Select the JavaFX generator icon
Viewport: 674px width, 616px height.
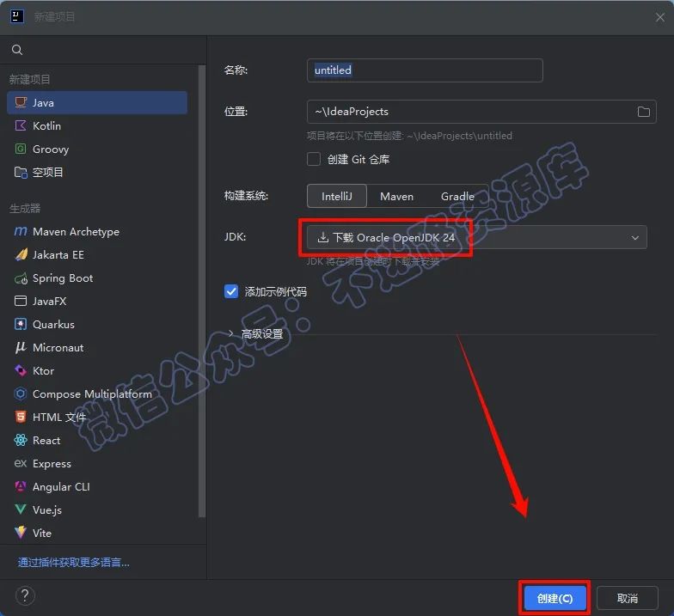tap(21, 301)
